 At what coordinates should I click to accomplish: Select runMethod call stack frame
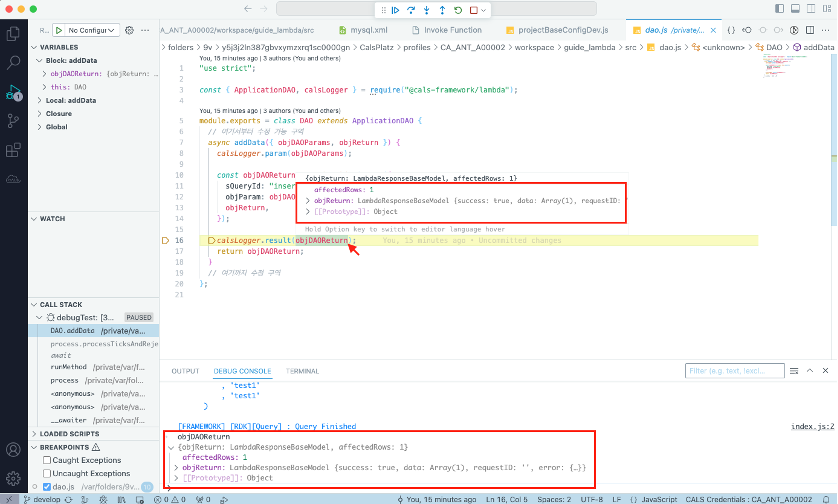(94, 367)
